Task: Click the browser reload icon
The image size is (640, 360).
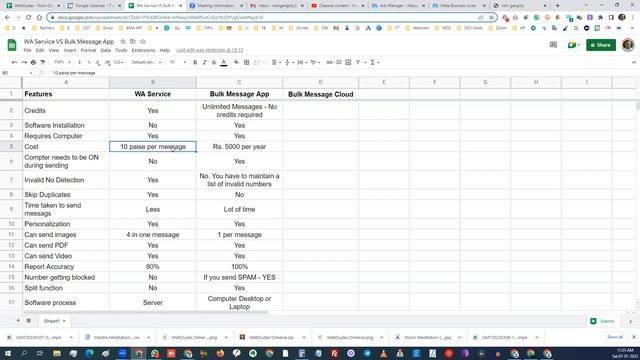Action: point(28,18)
